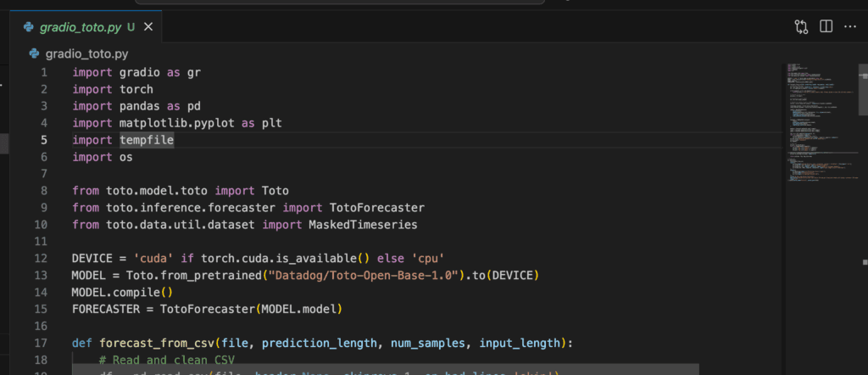The width and height of the screenshot is (868, 375).
Task: Click the Open Changes source control icon
Action: [801, 27]
